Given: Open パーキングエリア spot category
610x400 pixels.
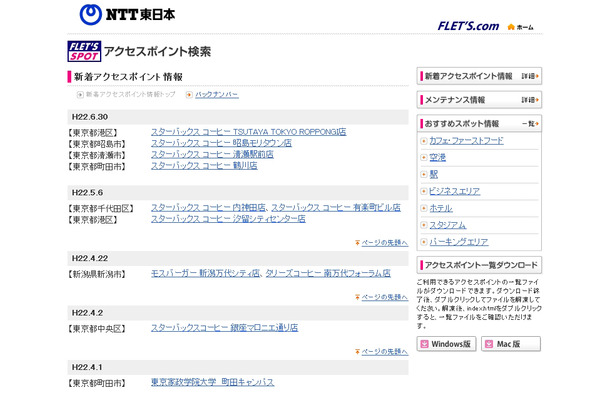Looking at the screenshot, I should 459,242.
